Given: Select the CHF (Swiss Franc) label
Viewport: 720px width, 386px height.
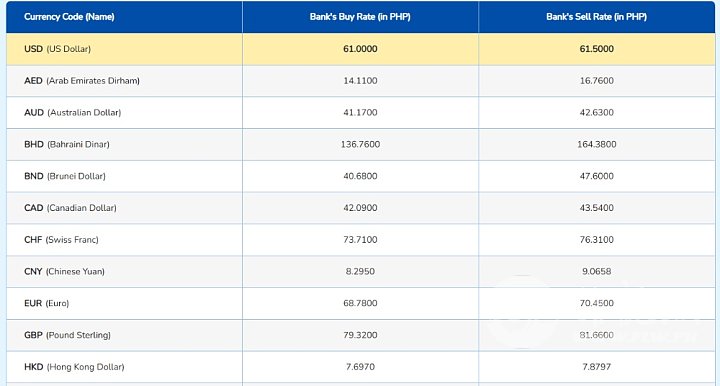Looking at the screenshot, I should (61, 240).
